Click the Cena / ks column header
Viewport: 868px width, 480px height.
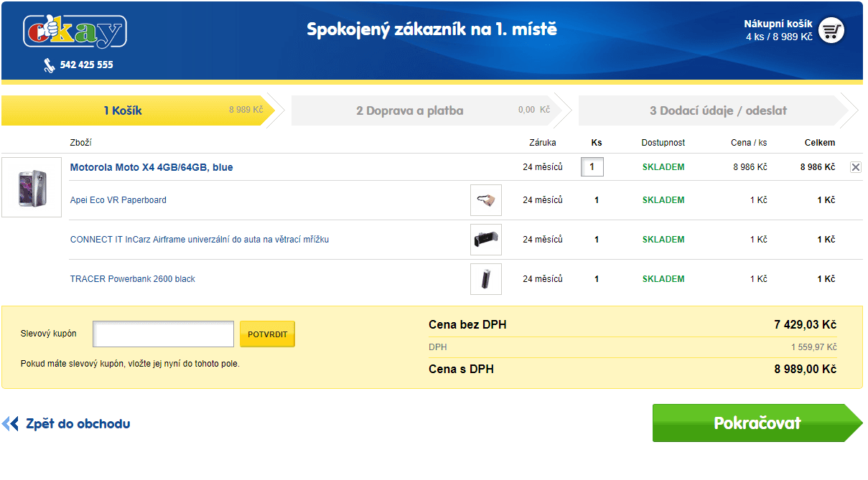(x=748, y=143)
